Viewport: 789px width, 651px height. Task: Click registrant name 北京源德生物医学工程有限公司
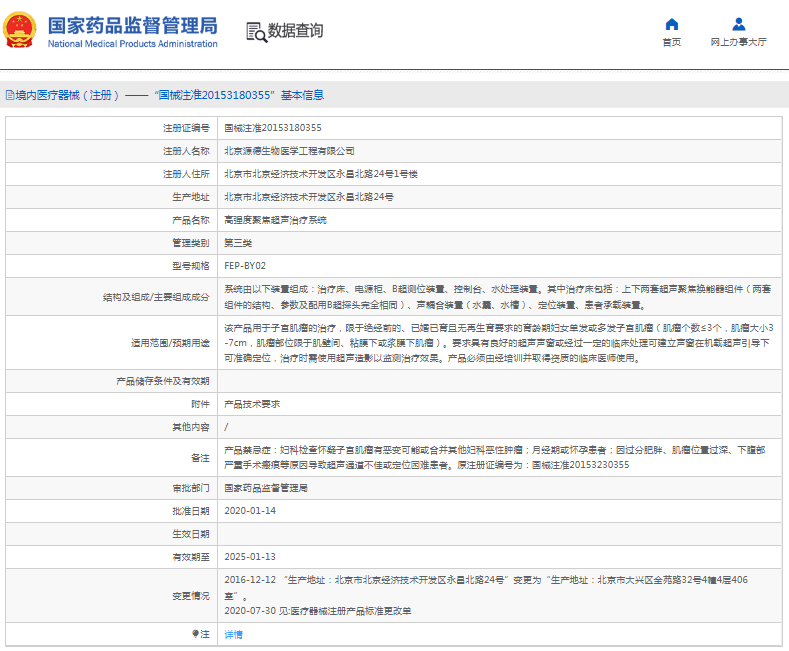289,151
